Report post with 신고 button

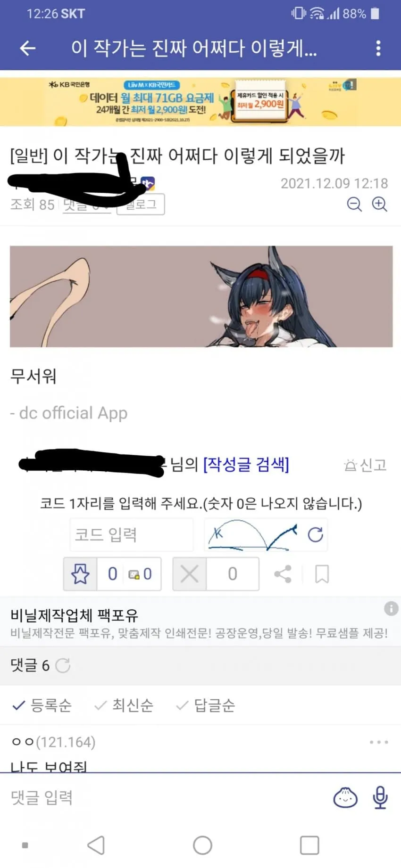pyautogui.click(x=366, y=465)
